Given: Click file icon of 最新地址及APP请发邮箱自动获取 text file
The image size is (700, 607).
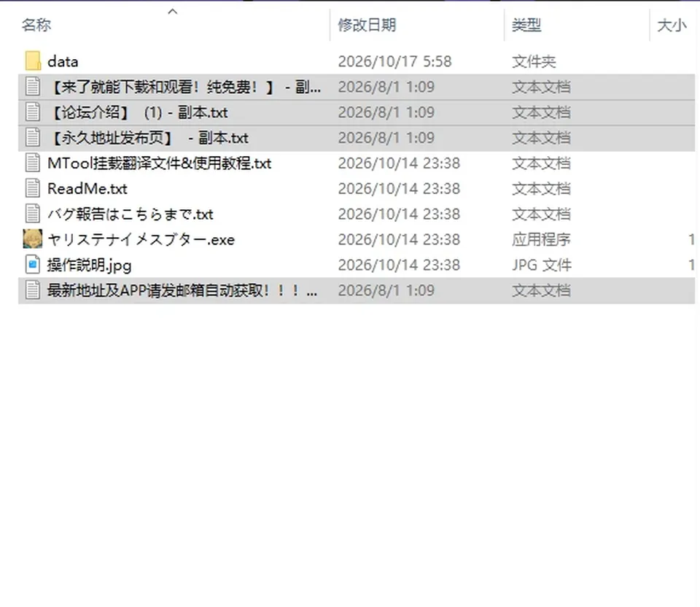Looking at the screenshot, I should [x=33, y=290].
